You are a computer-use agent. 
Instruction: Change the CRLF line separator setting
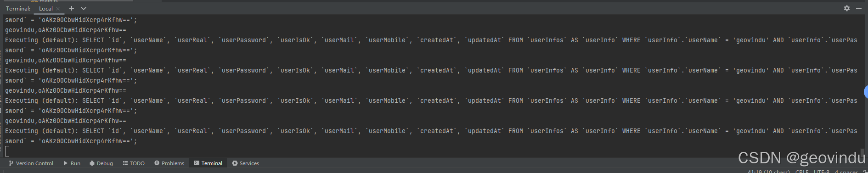[802, 171]
